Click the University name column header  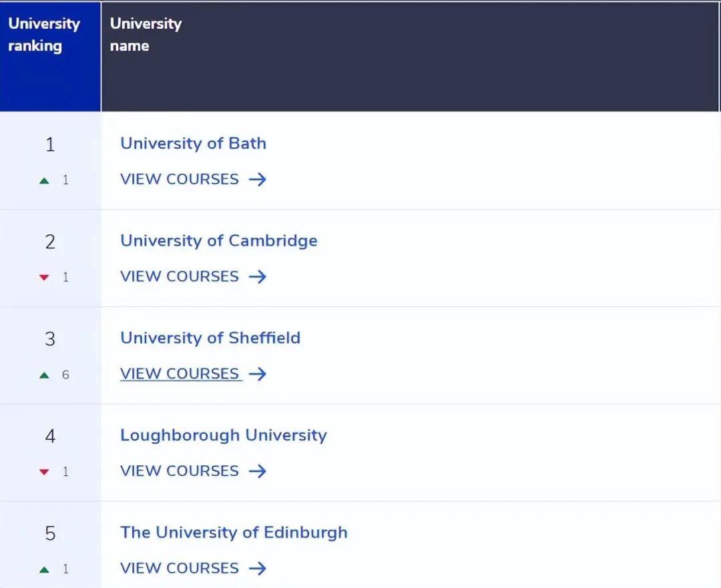pos(146,35)
